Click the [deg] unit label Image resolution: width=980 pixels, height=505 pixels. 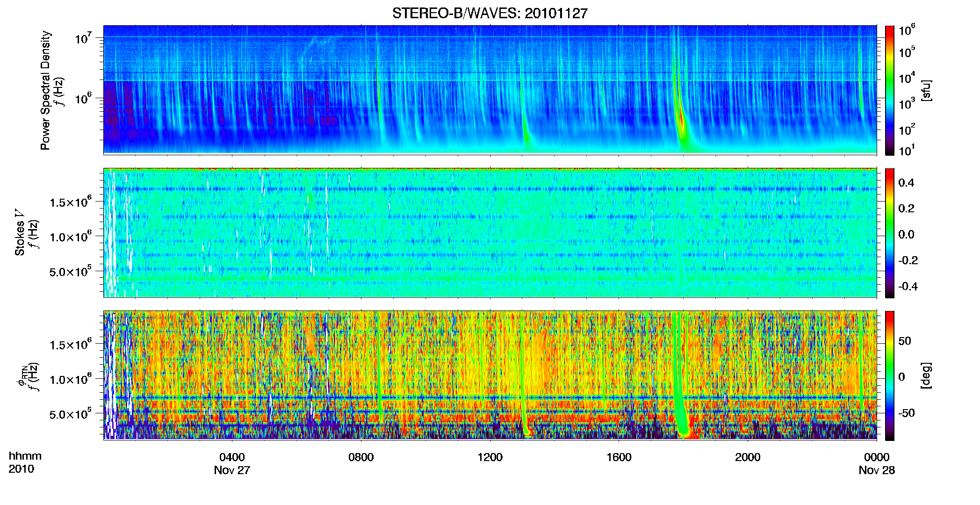pos(926,375)
